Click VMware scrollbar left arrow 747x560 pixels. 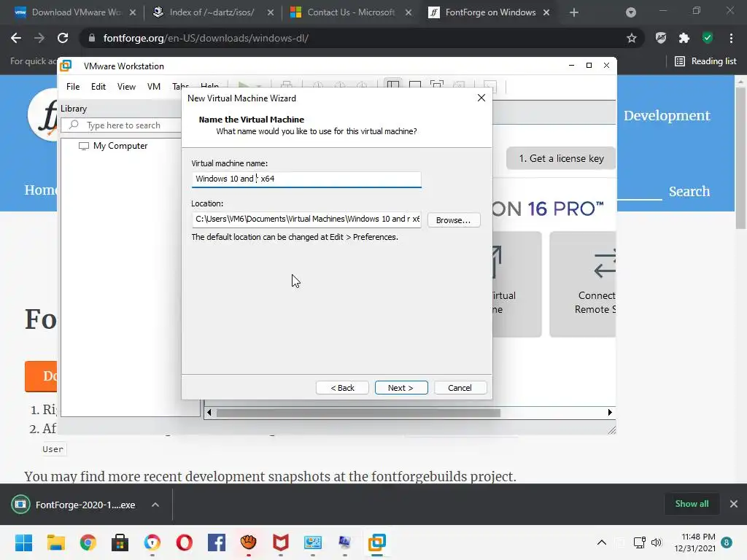[209, 413]
